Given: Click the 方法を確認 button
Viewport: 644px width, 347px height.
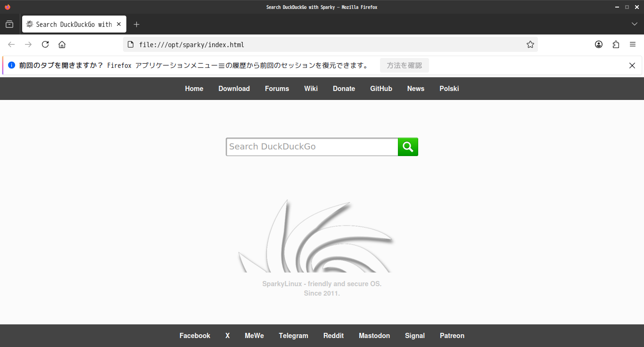Looking at the screenshot, I should pos(405,66).
